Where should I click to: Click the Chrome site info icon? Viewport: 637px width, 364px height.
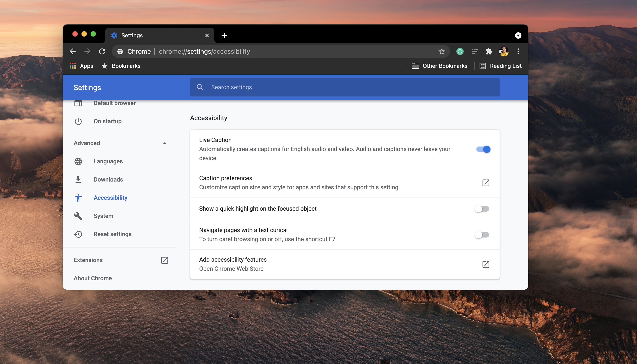[120, 51]
